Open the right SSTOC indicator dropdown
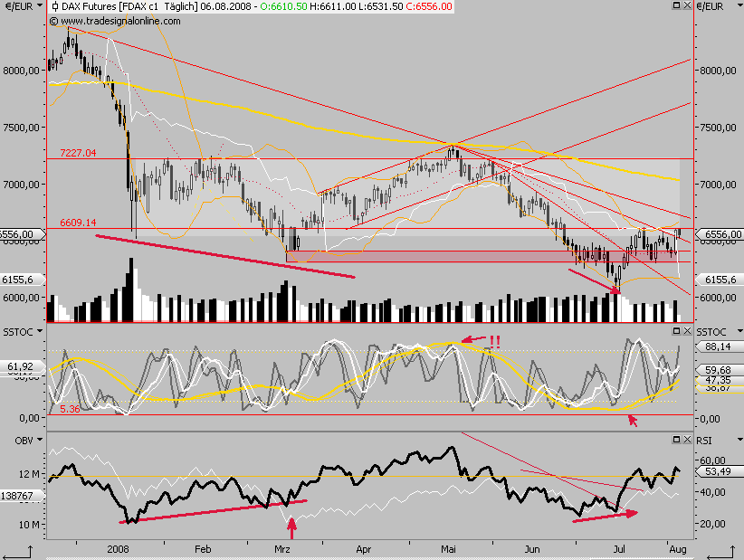744x560 pixels. click(739, 331)
